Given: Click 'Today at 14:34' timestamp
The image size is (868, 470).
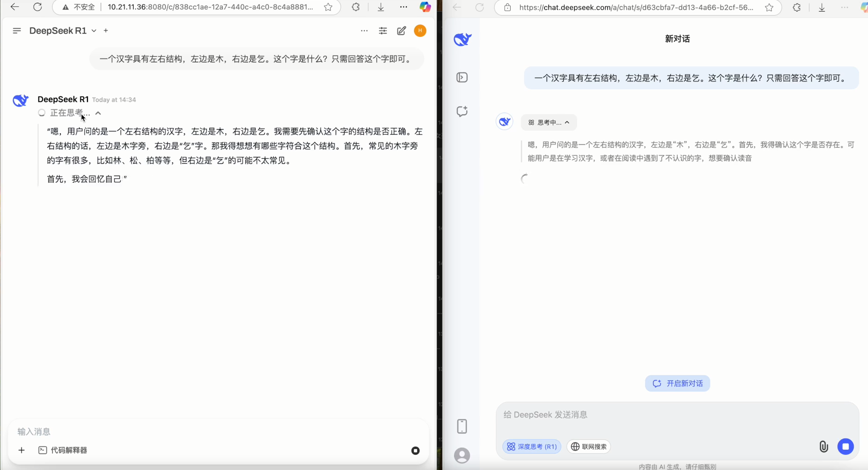Looking at the screenshot, I should (x=114, y=100).
